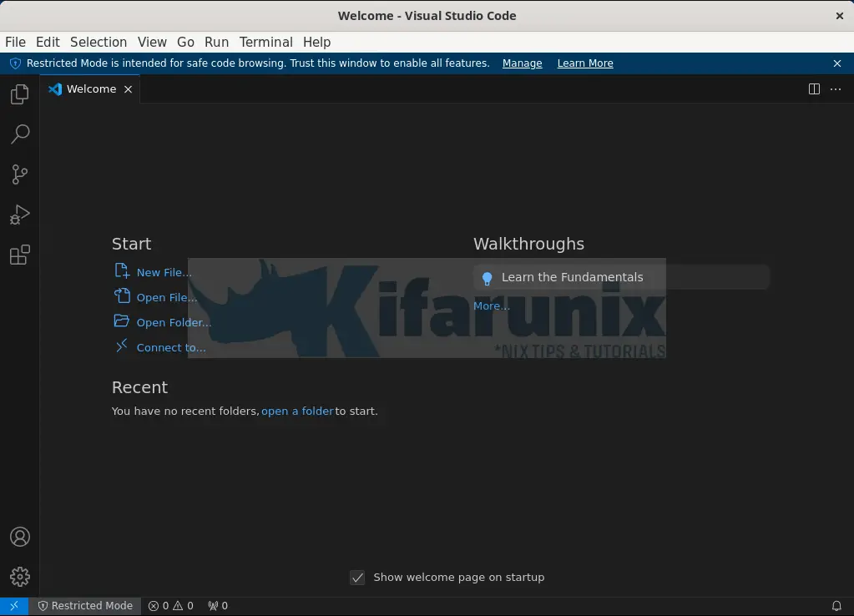
Task: Uncheck Show welcome page on startup
Action: pos(357,578)
